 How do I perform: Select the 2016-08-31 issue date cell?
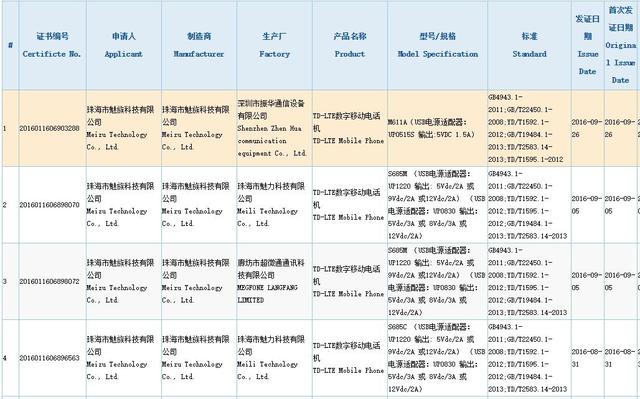pos(588,358)
